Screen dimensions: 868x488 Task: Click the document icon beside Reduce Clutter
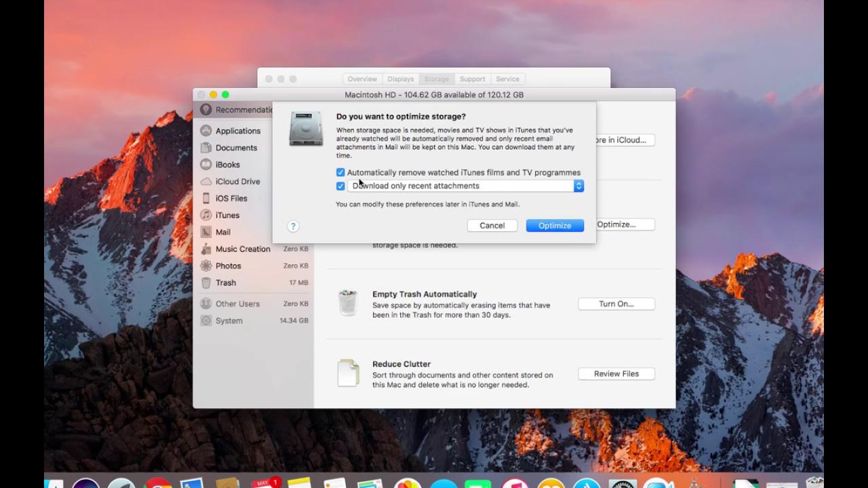coord(348,373)
